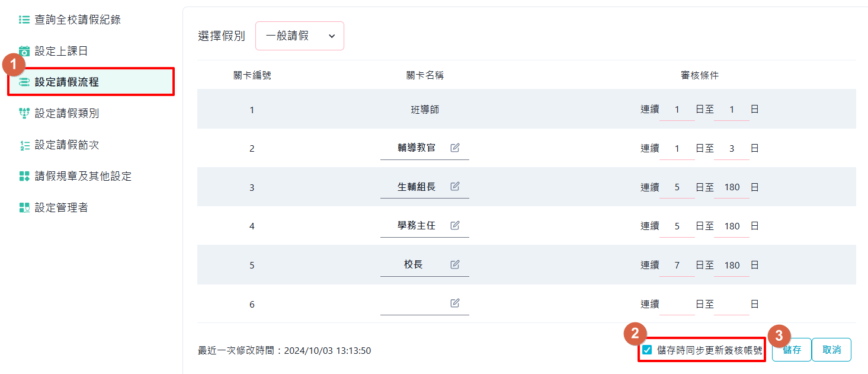Click the empty start-day field in row 6
868x374 pixels.
pyautogui.click(x=677, y=304)
